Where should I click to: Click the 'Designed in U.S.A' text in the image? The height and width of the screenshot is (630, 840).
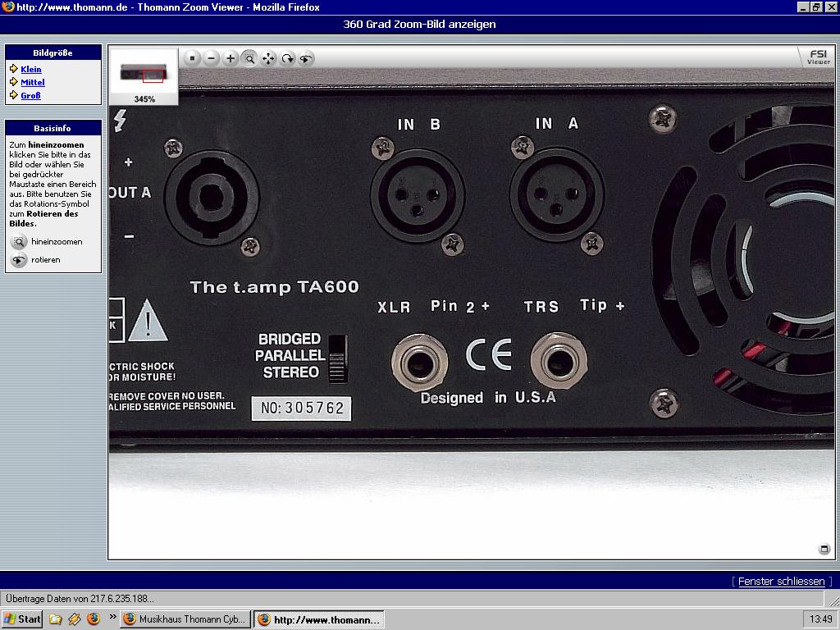tap(488, 398)
